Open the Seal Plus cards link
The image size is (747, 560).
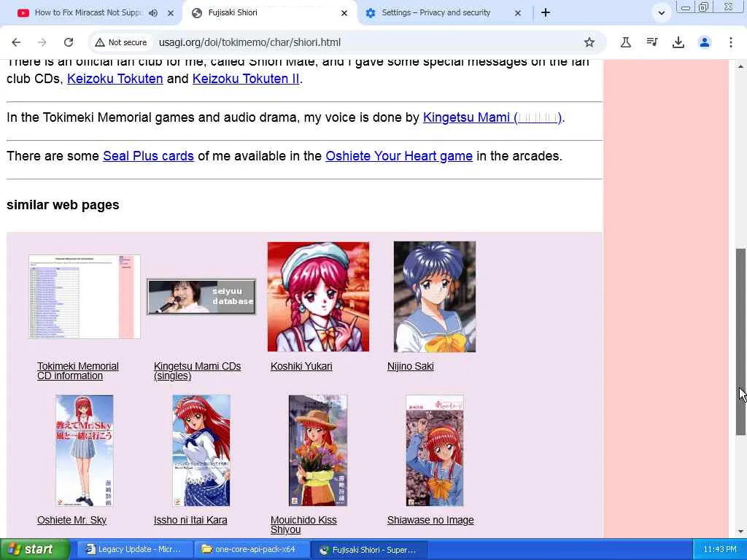click(148, 156)
